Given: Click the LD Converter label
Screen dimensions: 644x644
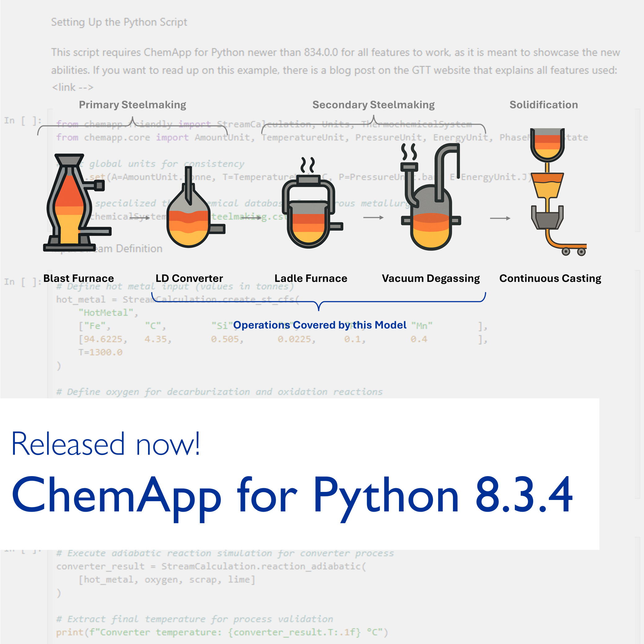Looking at the screenshot, I should tap(189, 278).
